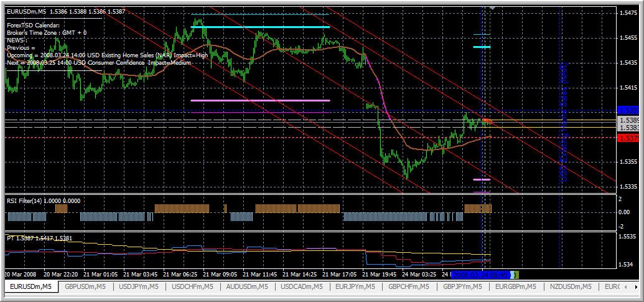This screenshot has width=644, height=302.
Task: Click the 1.5475 price scale value
Action: pos(630,13)
